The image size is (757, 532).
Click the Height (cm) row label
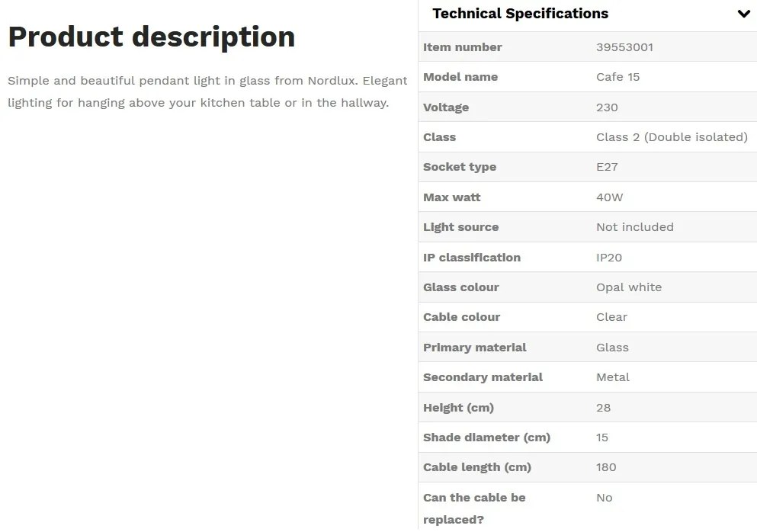click(458, 408)
